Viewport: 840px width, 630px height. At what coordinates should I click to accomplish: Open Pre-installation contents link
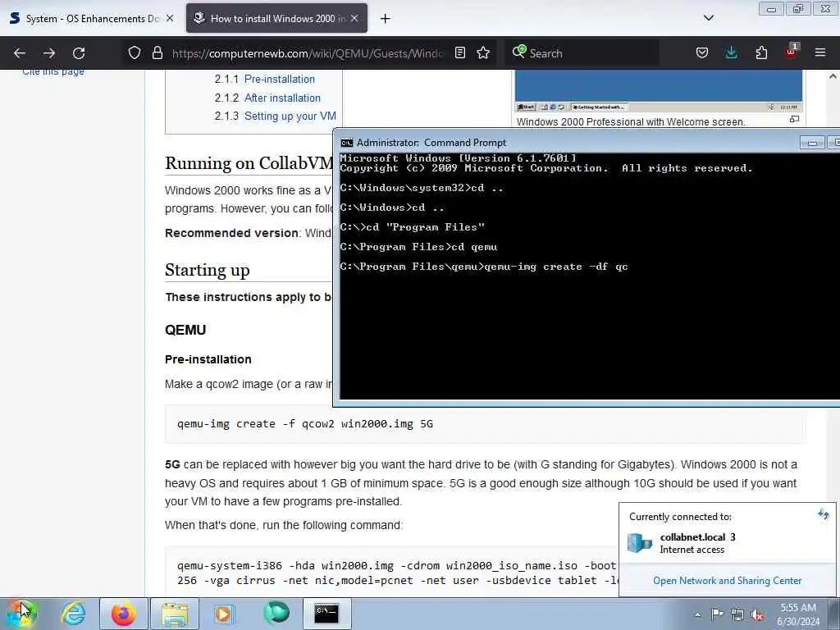tap(280, 80)
